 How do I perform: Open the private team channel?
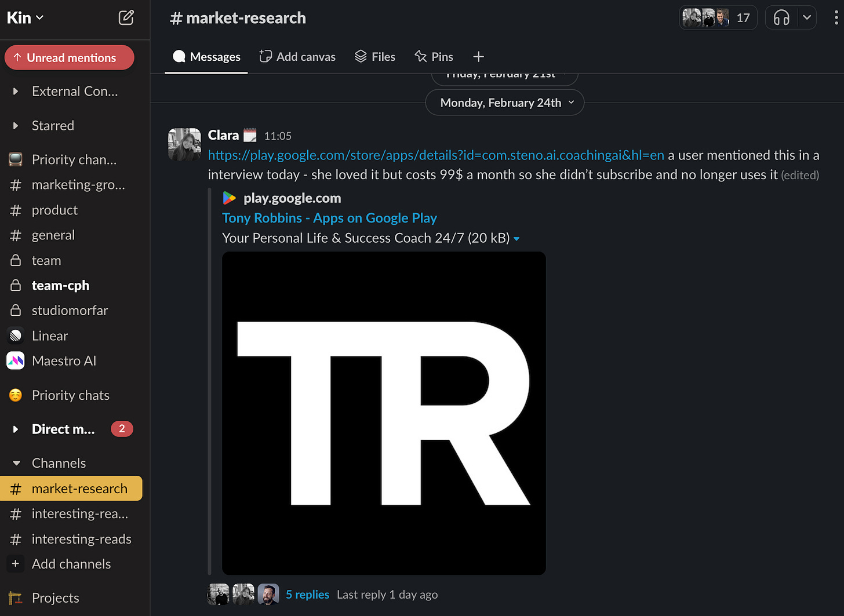(x=46, y=261)
